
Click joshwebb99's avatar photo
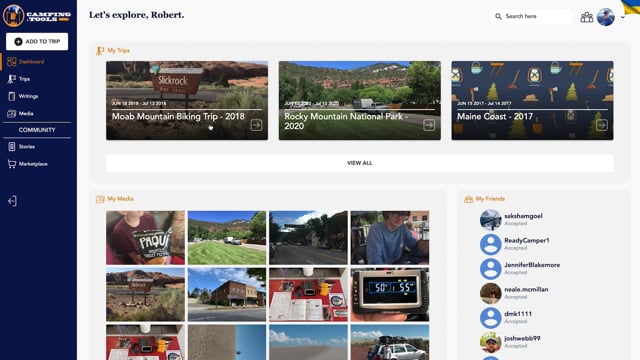tap(490, 342)
